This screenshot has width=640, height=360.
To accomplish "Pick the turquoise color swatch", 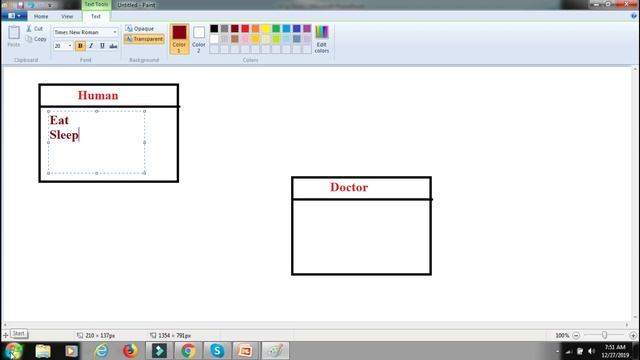I will coord(287,28).
